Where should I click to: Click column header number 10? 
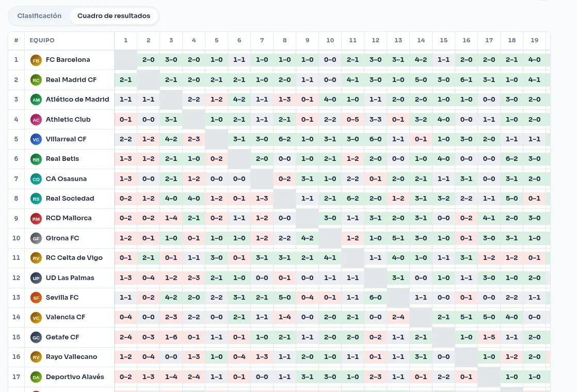330,40
